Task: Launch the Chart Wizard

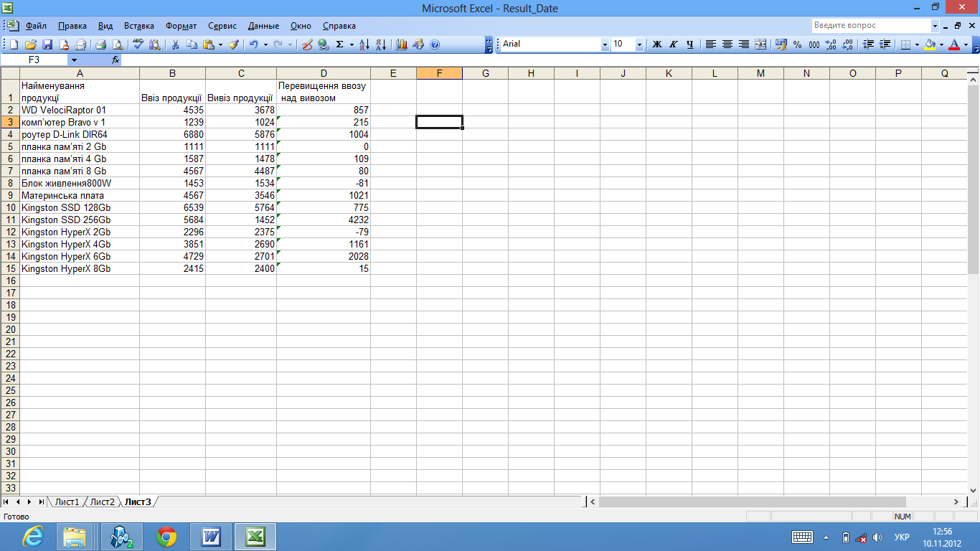Action: (402, 44)
